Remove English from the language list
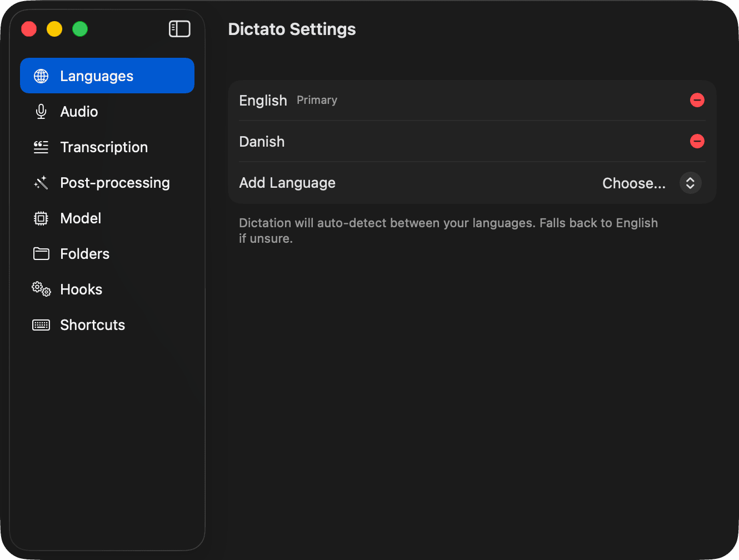The height and width of the screenshot is (560, 739). (x=697, y=100)
